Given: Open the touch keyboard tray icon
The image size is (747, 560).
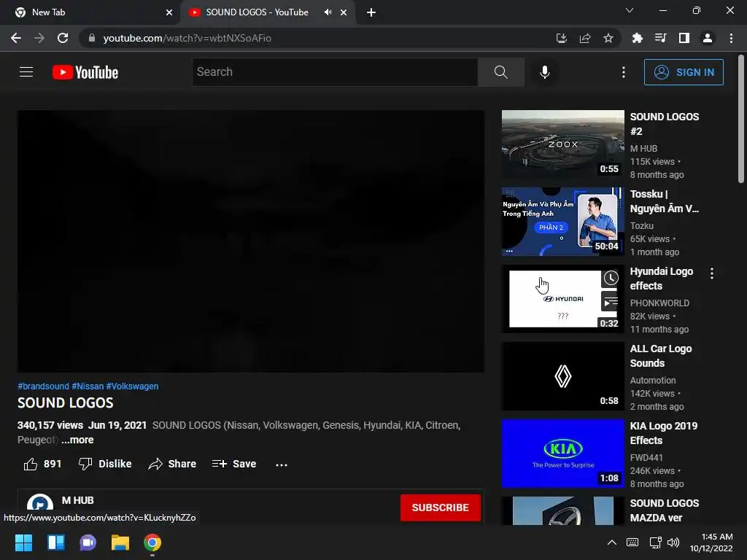Looking at the screenshot, I should 632,542.
